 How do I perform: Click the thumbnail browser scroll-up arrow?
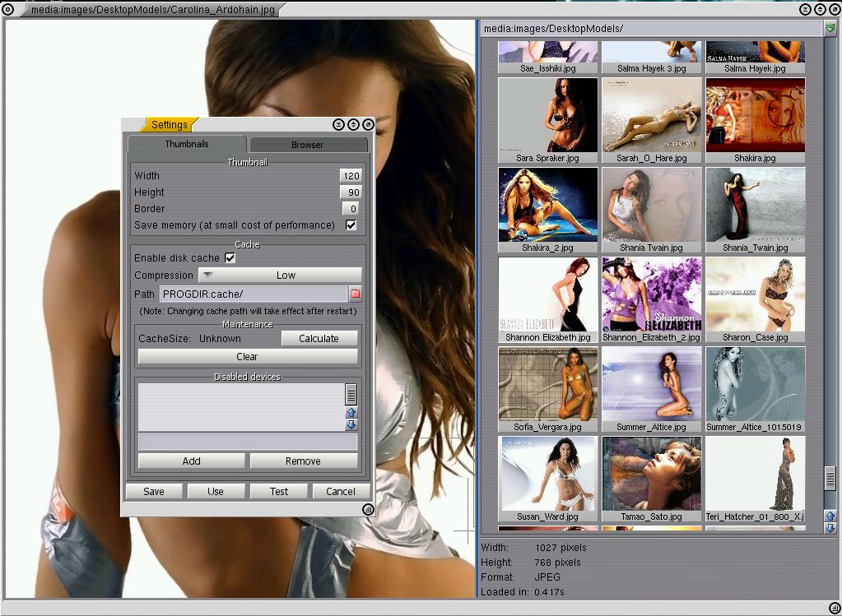tap(830, 516)
